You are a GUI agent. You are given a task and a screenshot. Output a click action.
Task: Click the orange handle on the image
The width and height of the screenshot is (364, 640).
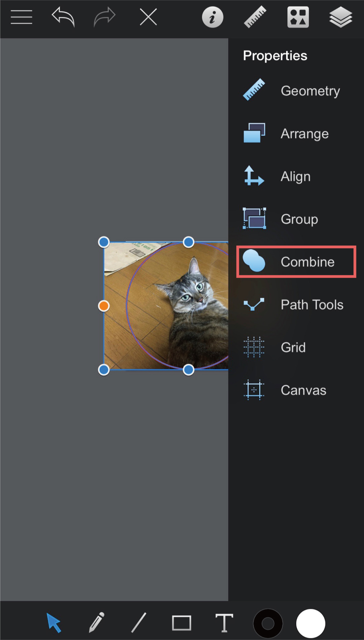pos(104,306)
